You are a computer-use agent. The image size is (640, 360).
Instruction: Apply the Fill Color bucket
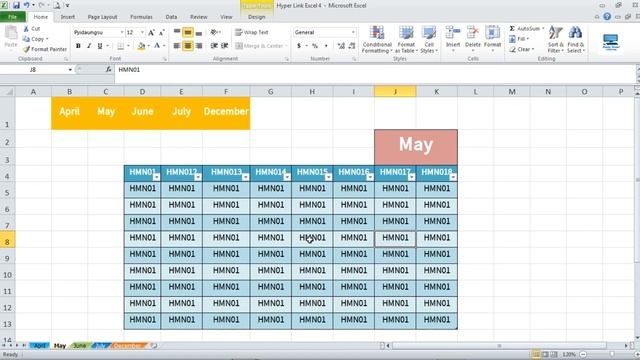pyautogui.click(x=141, y=46)
